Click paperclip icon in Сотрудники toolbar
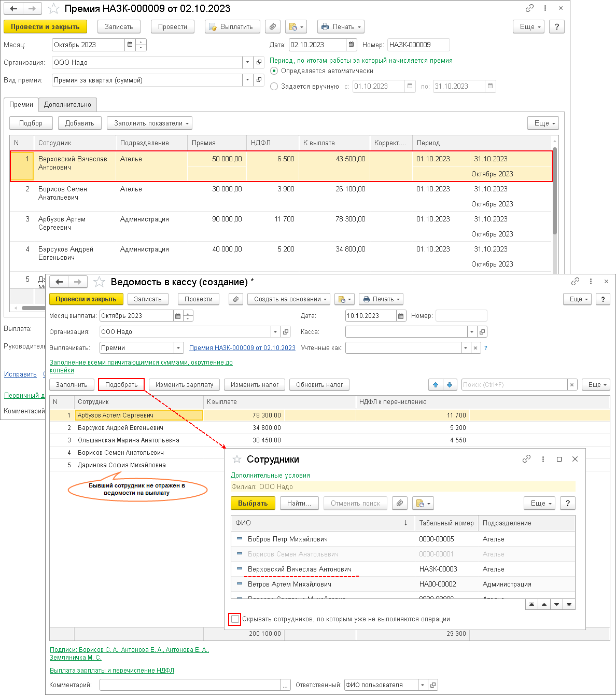The height and width of the screenshot is (697, 616). 399,503
